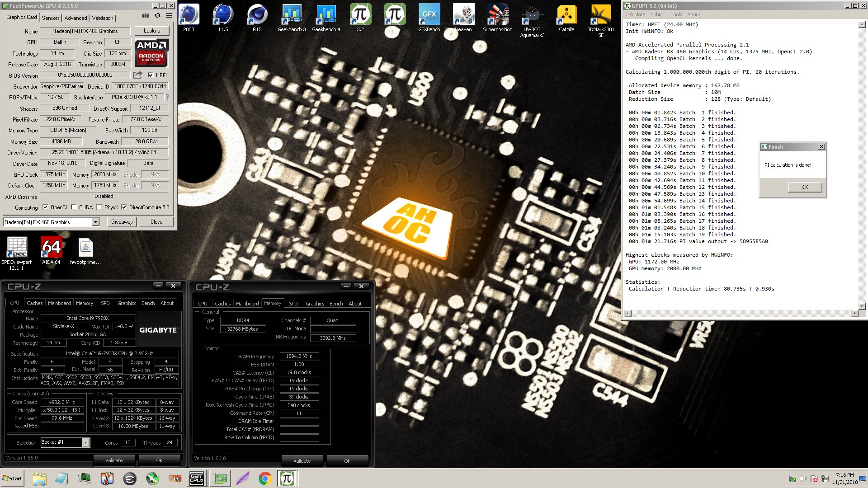Open the Bench tab in right CPU-Z window
The width and height of the screenshot is (868, 488).
click(x=336, y=304)
